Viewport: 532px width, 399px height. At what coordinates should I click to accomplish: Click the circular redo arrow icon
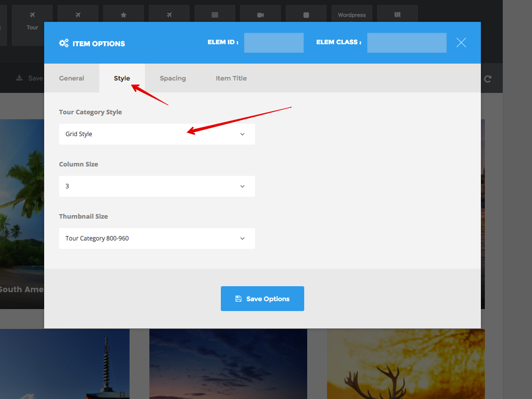coord(488,79)
